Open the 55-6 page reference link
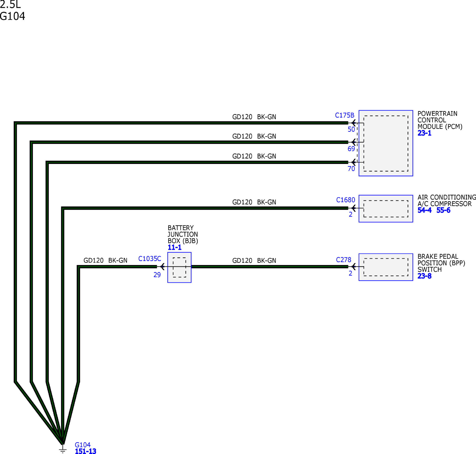This screenshot has width=476, height=454. click(x=443, y=210)
